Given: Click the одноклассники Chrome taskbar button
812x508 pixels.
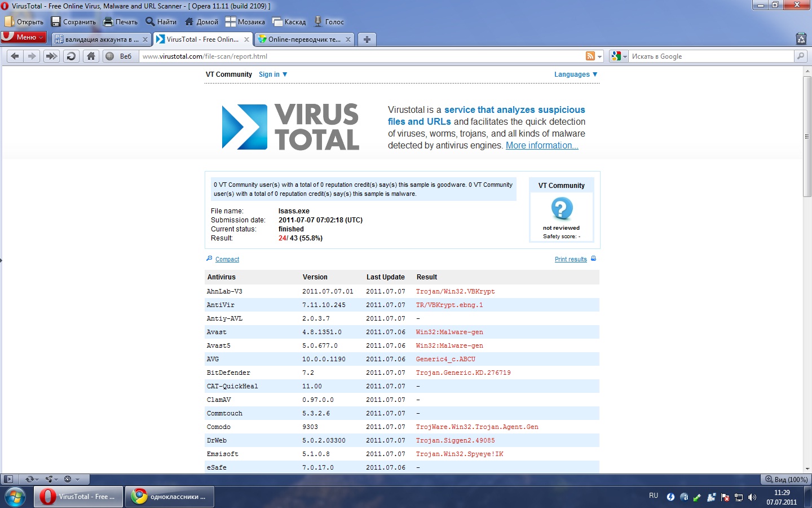Looking at the screenshot, I should tap(170, 497).
